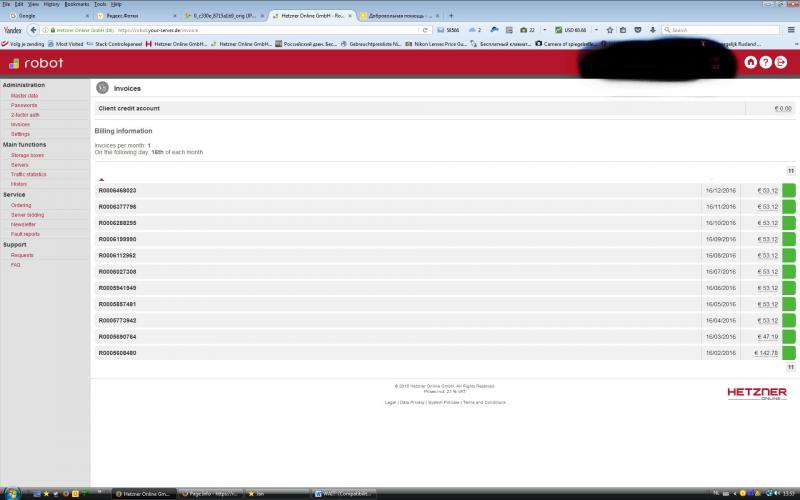The image size is (800, 500).
Task: Click the green status square for invoice R0006468023
Action: [x=789, y=190]
